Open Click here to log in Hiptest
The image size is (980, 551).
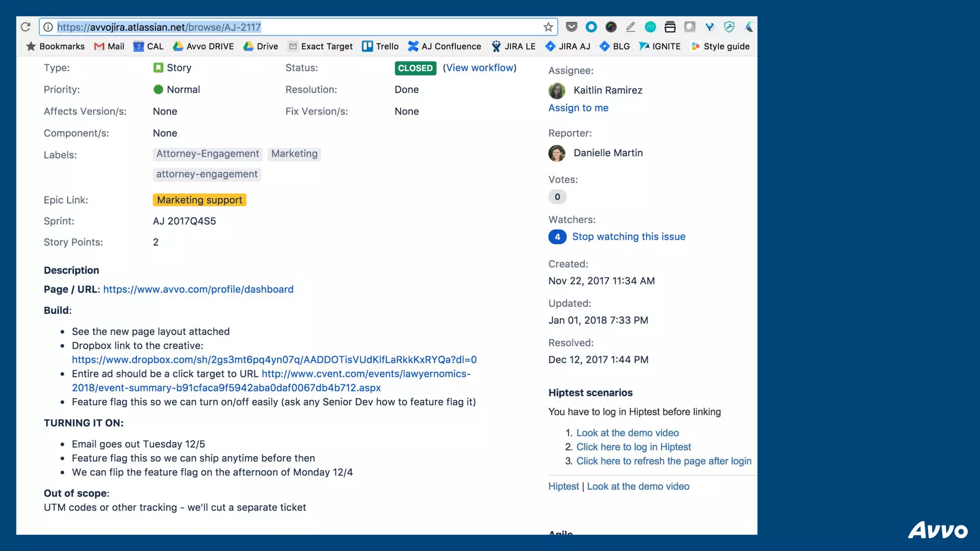[633, 447]
